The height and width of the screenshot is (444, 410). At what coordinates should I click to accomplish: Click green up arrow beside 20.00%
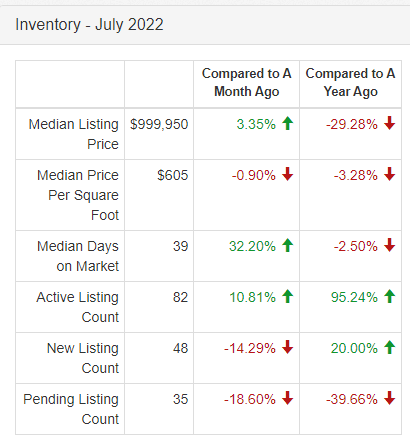[x=389, y=347]
